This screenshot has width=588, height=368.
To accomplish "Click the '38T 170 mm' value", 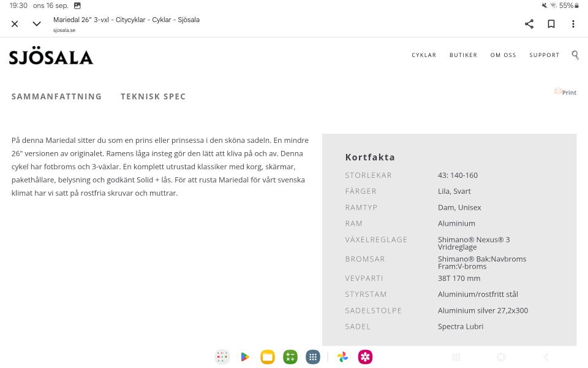I will pos(459,278).
